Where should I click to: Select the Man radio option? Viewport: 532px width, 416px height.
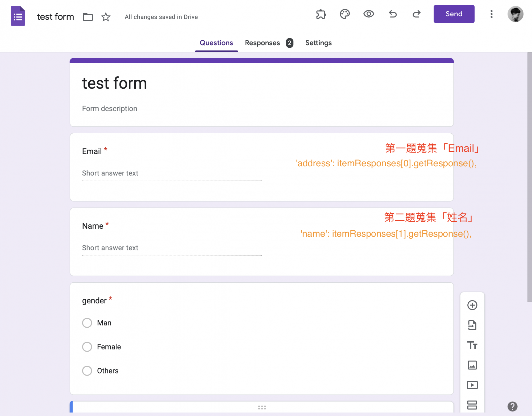87,323
